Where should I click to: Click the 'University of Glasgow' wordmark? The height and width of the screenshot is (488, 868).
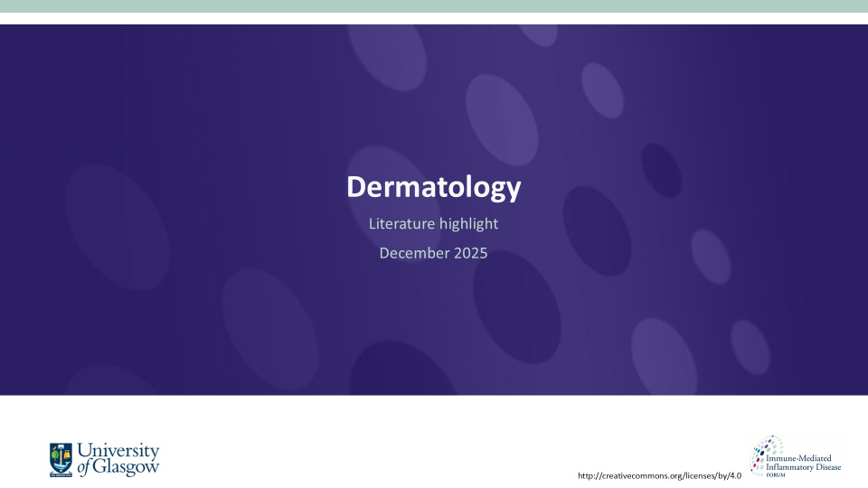[x=118, y=459]
